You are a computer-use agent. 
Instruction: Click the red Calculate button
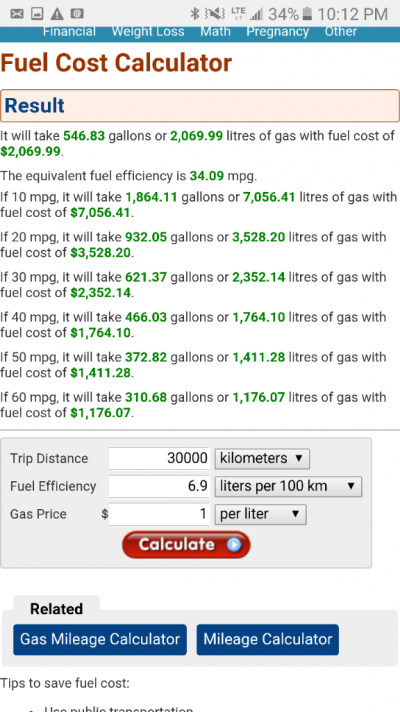coord(186,544)
